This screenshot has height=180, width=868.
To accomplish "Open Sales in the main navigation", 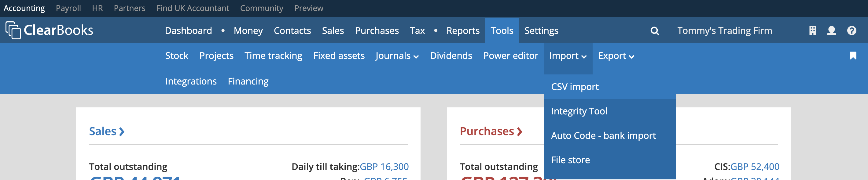I will (333, 31).
